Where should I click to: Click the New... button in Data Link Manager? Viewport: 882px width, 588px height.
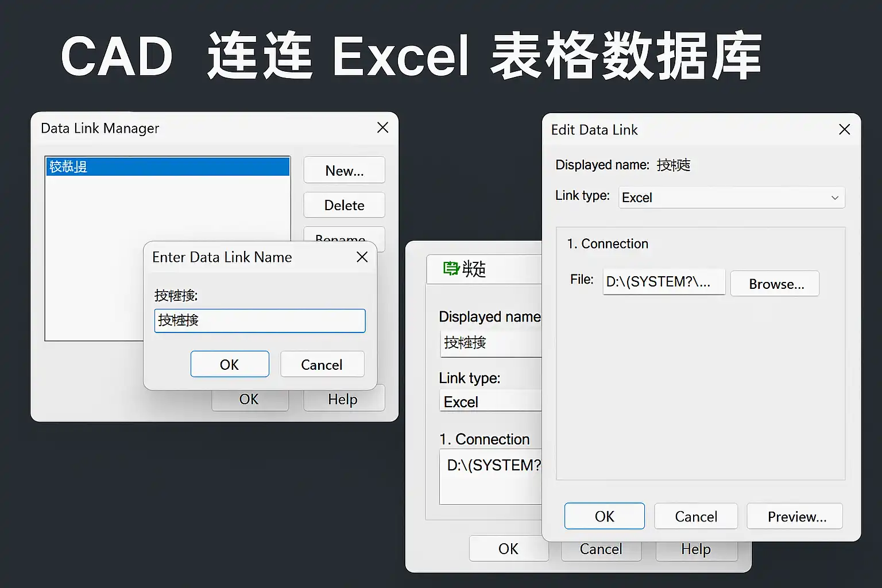(x=344, y=171)
